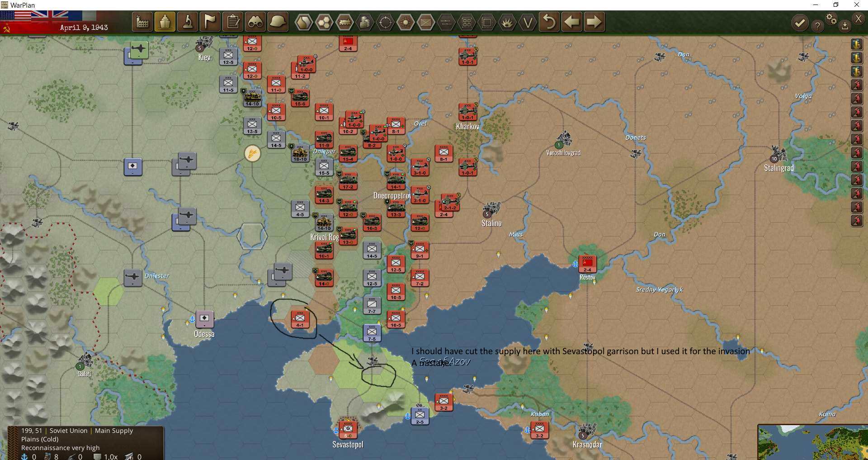Click the date April 9, 1943

(x=84, y=28)
